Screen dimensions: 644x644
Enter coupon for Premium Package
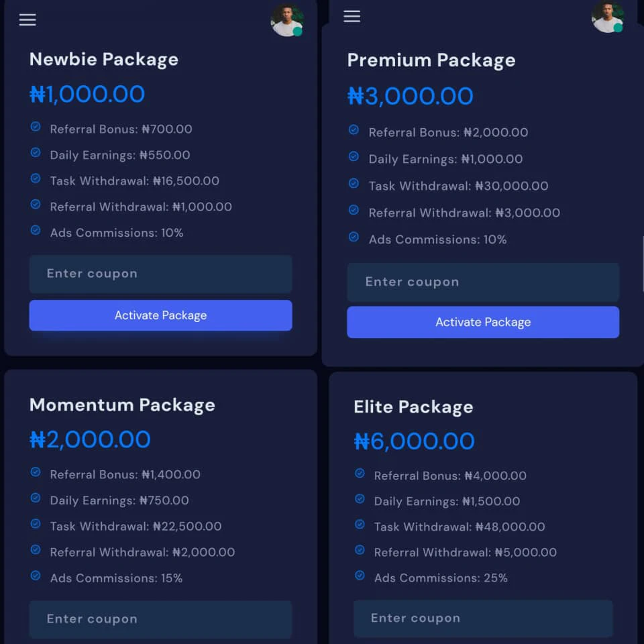point(483,282)
